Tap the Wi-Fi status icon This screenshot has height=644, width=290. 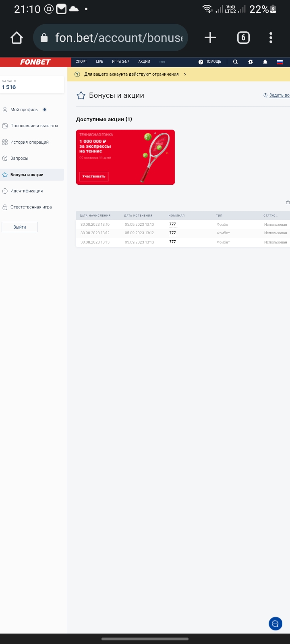click(207, 9)
